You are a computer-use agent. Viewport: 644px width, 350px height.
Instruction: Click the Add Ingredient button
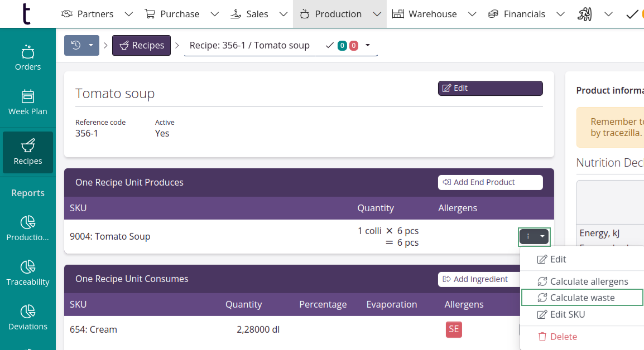click(x=475, y=279)
